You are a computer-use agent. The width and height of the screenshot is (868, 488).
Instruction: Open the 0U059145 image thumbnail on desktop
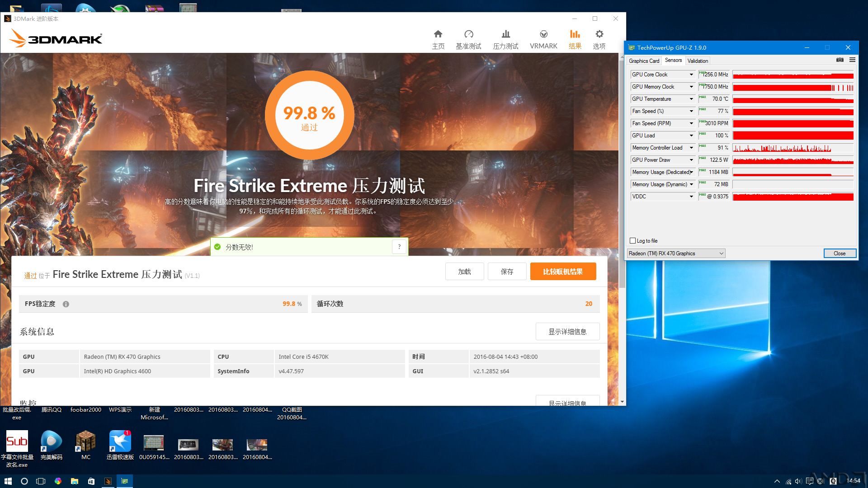(154, 447)
